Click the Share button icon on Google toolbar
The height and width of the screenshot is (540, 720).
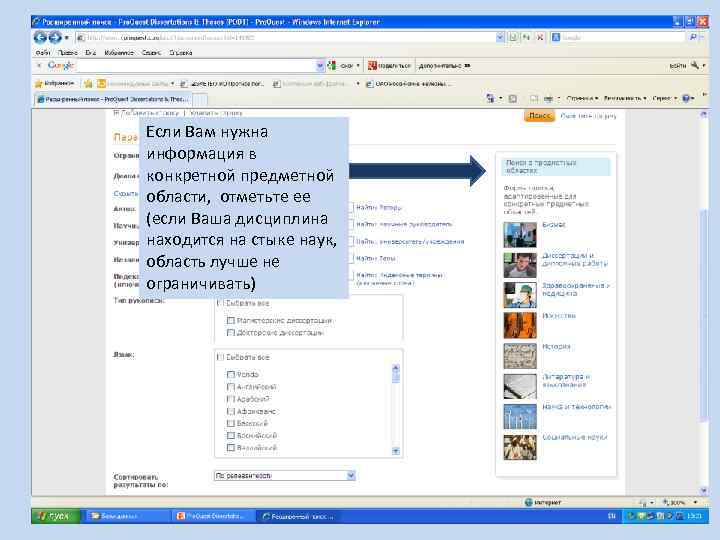tap(372, 66)
